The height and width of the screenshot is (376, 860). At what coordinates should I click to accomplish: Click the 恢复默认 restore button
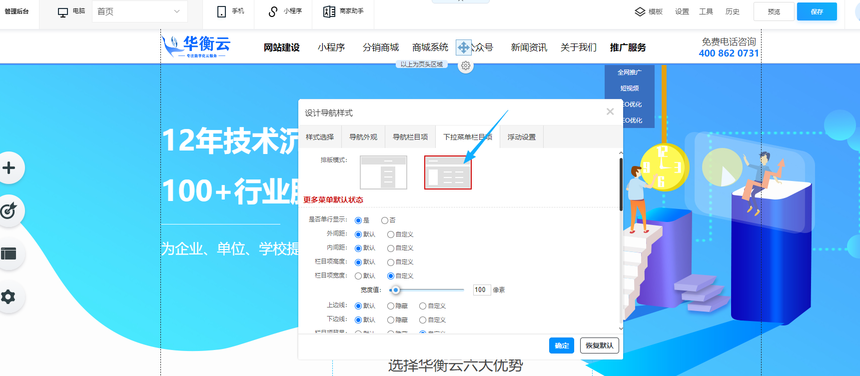click(x=599, y=346)
